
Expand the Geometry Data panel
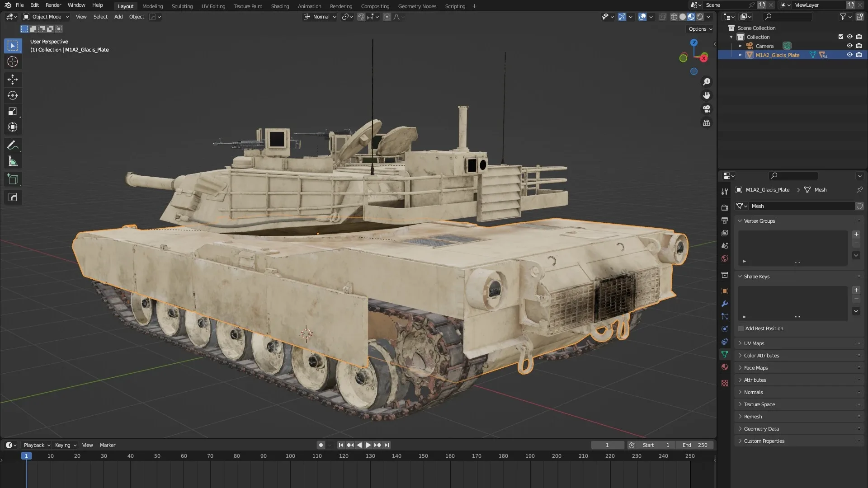coord(761,429)
